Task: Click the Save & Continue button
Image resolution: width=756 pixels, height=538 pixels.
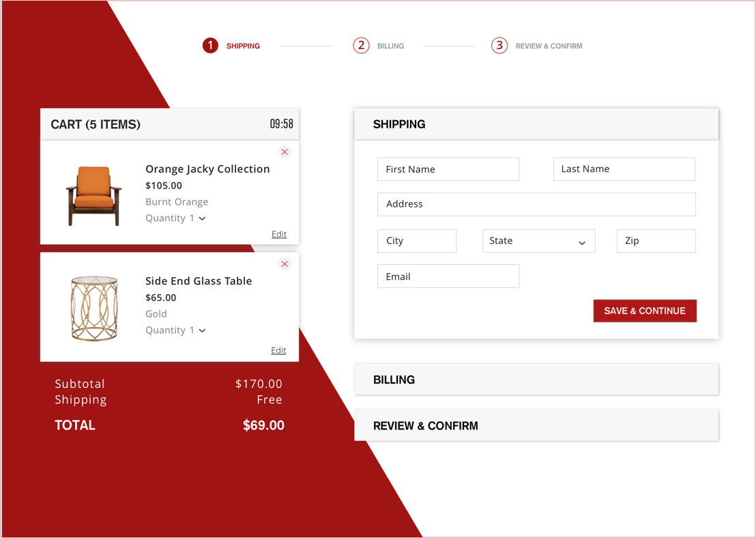Action: point(644,310)
